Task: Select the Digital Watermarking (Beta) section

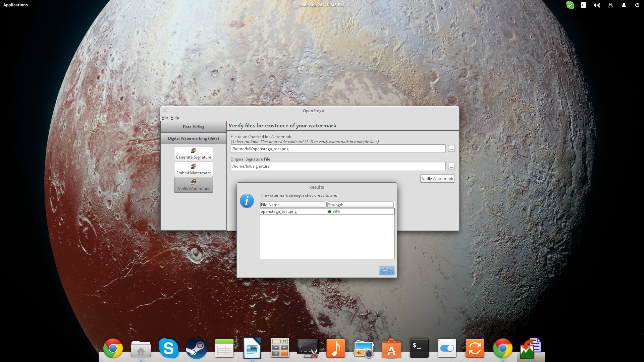Action: 193,138
